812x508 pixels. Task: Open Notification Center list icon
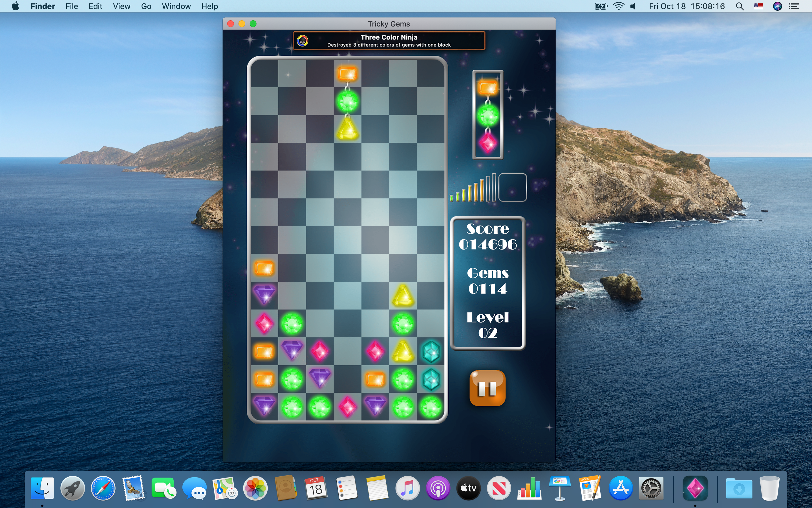(794, 6)
